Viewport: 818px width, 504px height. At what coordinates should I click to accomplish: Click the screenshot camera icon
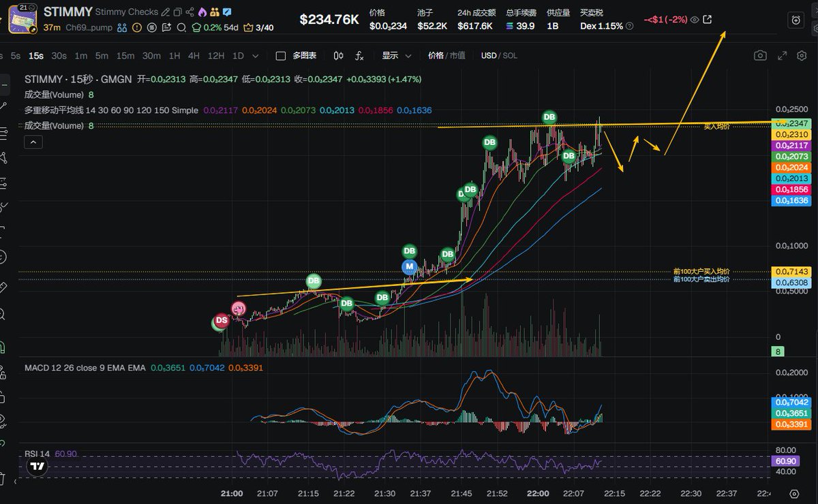pos(760,56)
